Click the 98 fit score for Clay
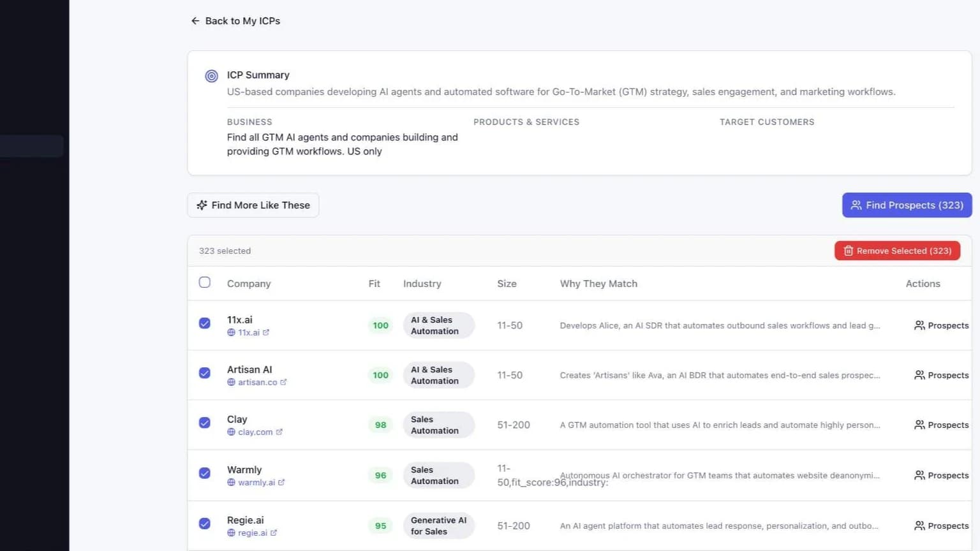The width and height of the screenshot is (980, 551). point(380,425)
